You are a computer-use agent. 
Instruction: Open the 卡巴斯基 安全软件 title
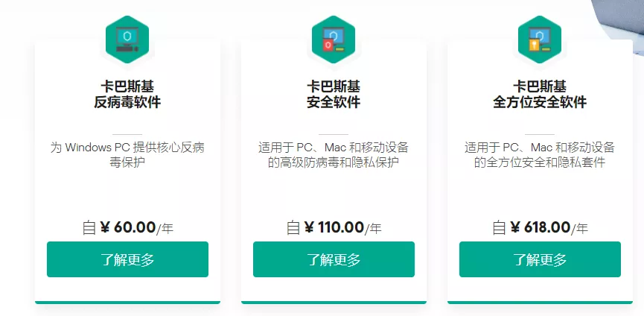[334, 92]
